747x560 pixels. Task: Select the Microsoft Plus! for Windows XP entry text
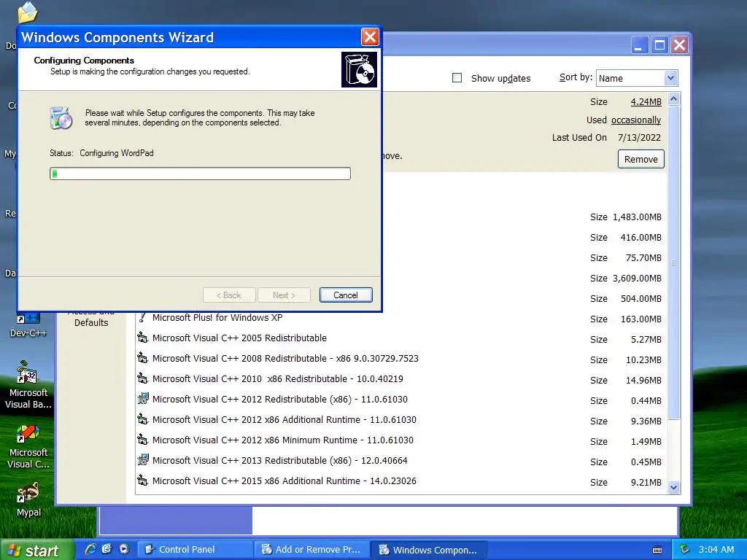pyautogui.click(x=217, y=318)
